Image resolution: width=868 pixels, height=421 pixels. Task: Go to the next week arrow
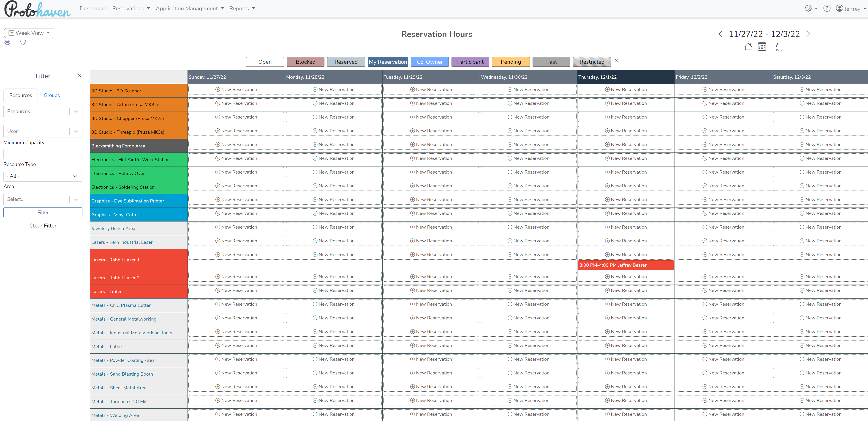pyautogui.click(x=808, y=34)
